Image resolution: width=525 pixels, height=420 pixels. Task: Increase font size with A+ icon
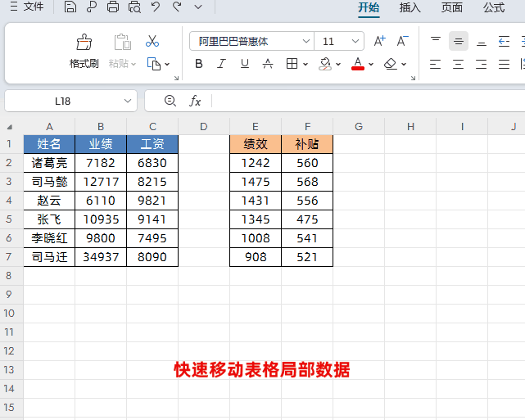coord(380,41)
